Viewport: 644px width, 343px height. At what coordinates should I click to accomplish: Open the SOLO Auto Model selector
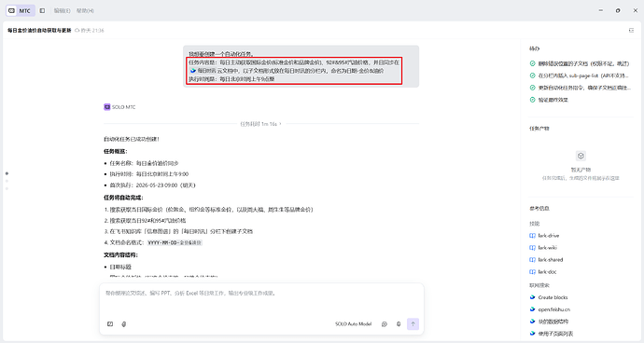[353, 324]
